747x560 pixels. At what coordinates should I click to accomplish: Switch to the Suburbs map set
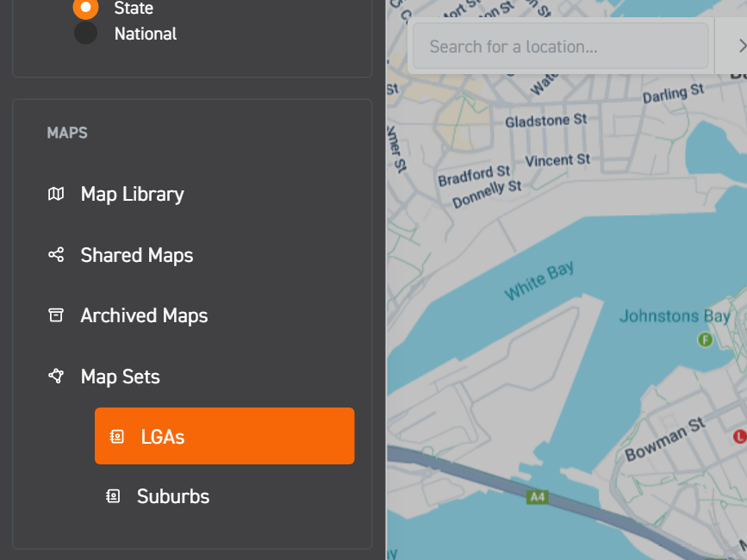171,496
